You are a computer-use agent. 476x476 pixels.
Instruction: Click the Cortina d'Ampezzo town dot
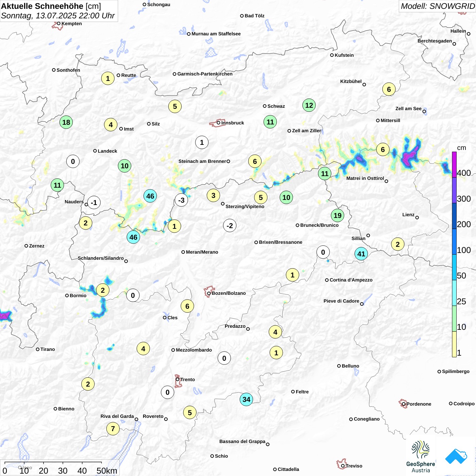327,280
